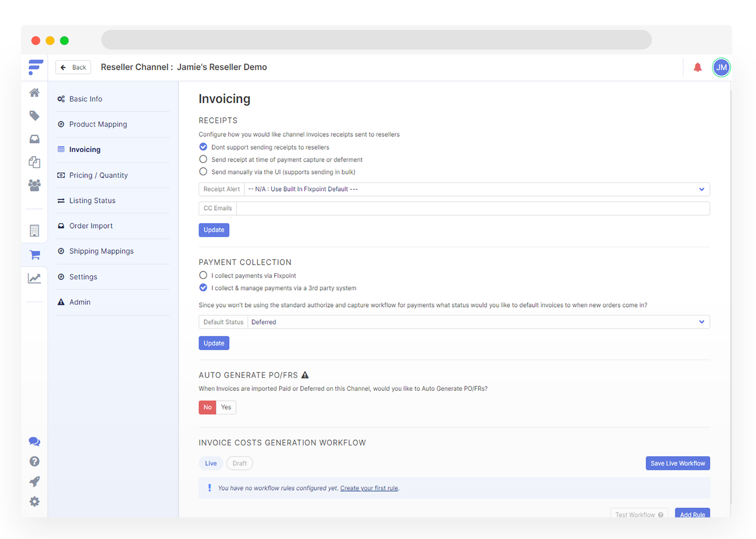Open the analytics chart icon in sidebar
Screen dimensions: 756x539
34,278
